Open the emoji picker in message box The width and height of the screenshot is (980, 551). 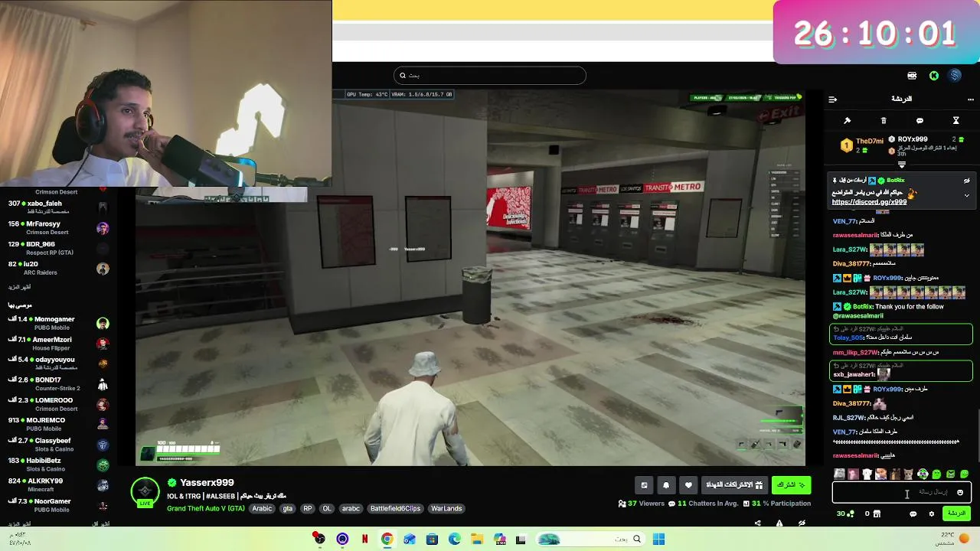click(959, 493)
